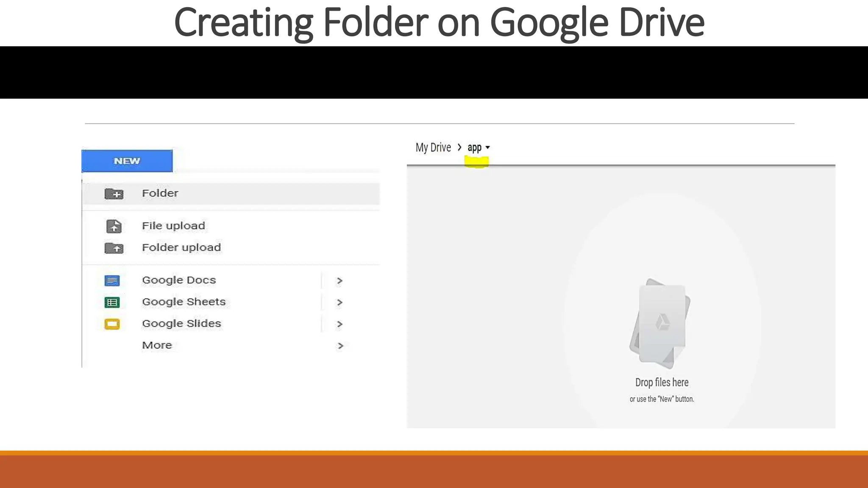Click the Google Sheets icon
868x488 pixels.
[112, 302]
